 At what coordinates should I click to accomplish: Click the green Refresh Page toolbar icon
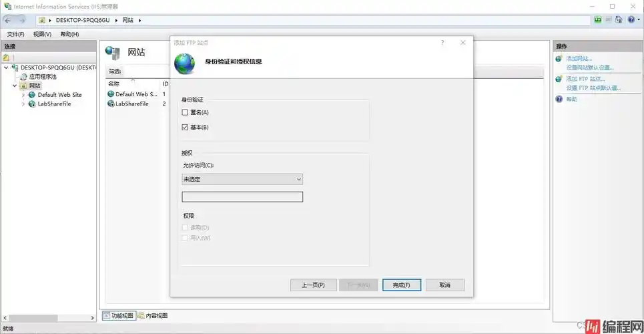tap(598, 20)
